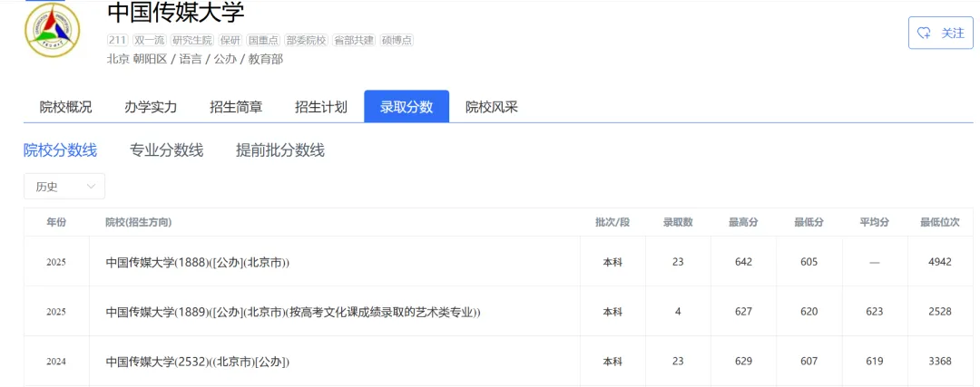
Task: Click the 最低位次 column header
Action: point(940,222)
